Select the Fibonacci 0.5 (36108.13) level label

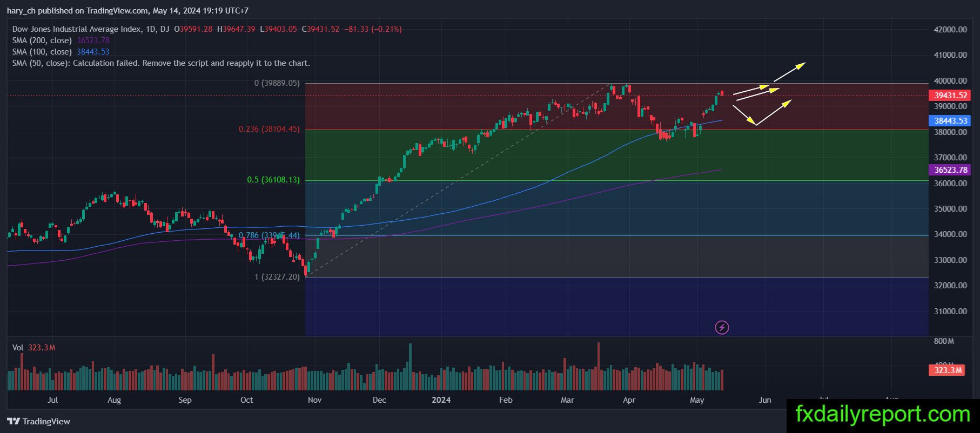pyautogui.click(x=273, y=180)
